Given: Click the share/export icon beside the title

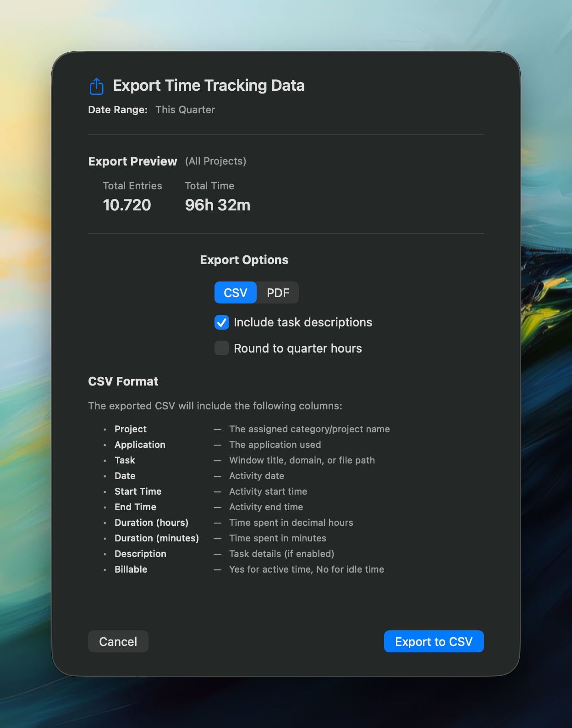Looking at the screenshot, I should (96, 85).
